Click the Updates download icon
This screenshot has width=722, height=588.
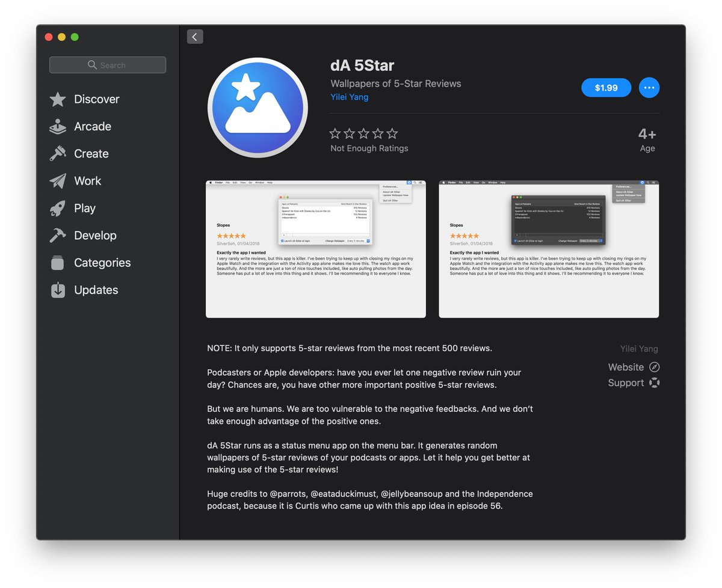pyautogui.click(x=58, y=290)
